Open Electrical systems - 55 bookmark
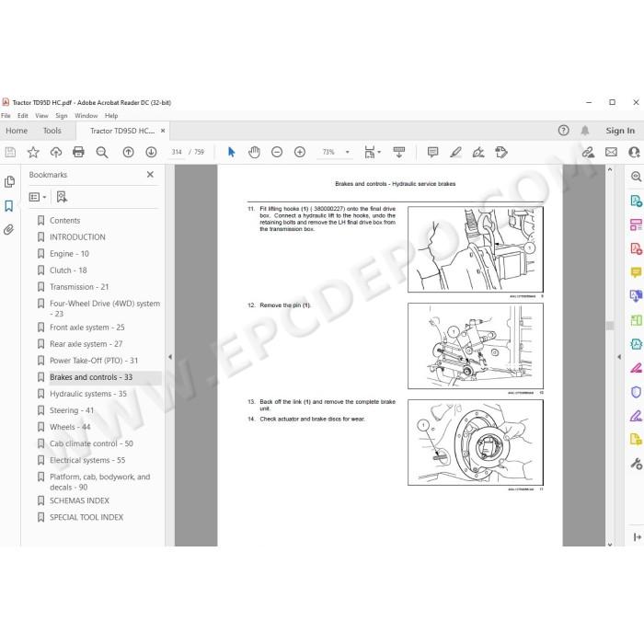This screenshot has height=644, width=644. click(87, 460)
